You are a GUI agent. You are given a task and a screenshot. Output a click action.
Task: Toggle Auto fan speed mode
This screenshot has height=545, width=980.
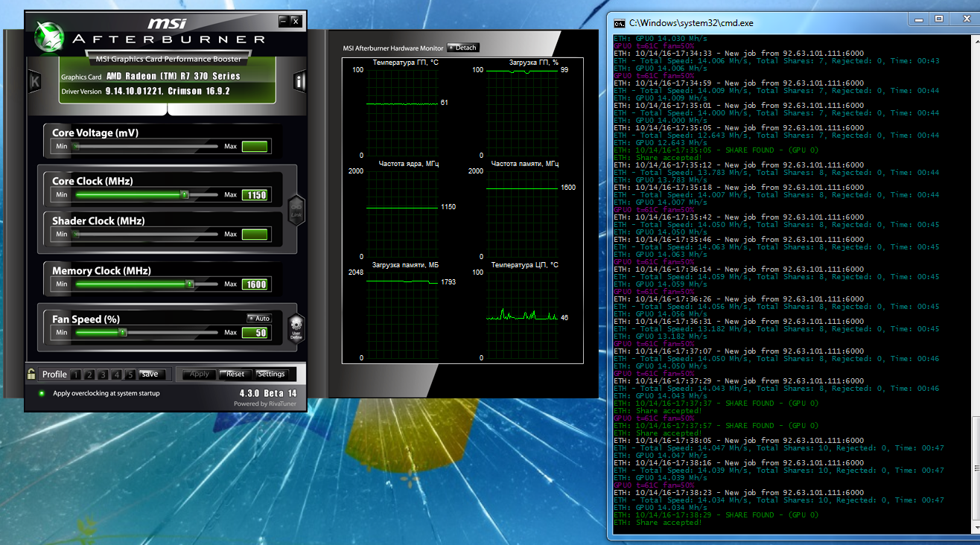[x=259, y=319]
